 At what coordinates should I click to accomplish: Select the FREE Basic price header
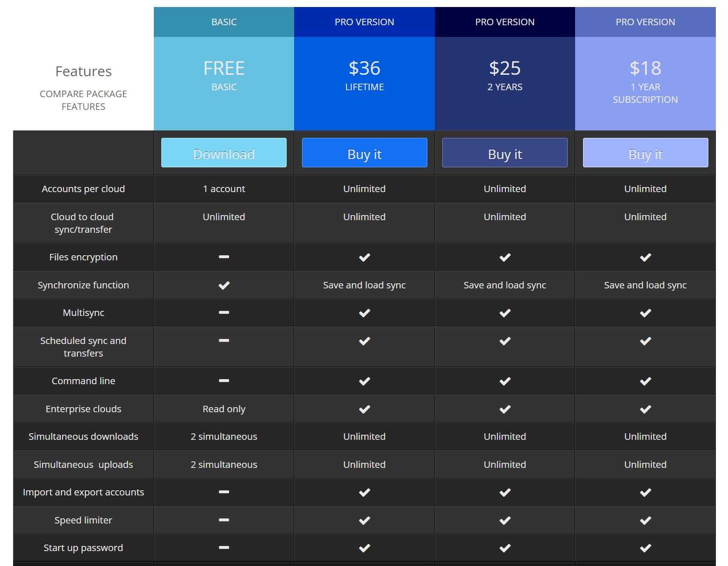click(224, 84)
